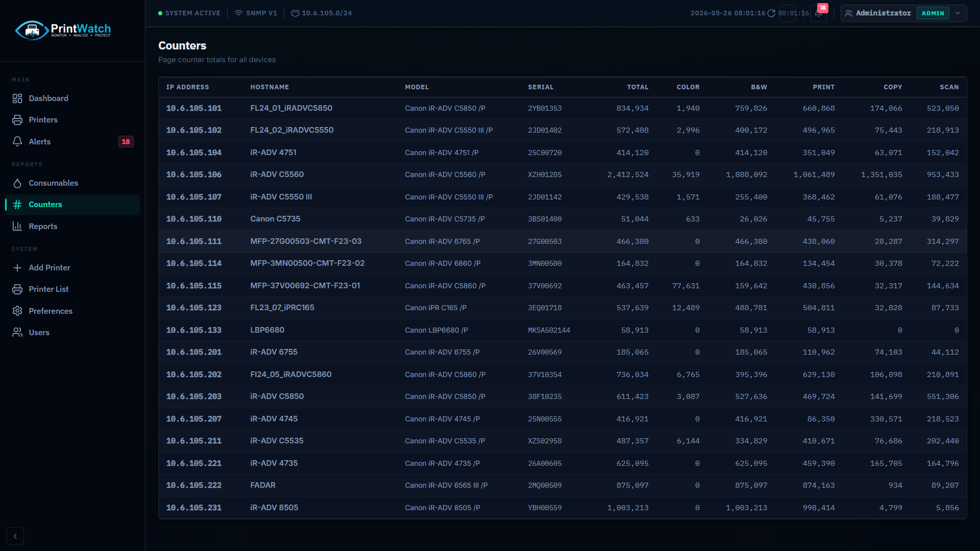The height and width of the screenshot is (551, 980).
Task: Collapse the sidebar with the chevron button
Action: tap(15, 536)
